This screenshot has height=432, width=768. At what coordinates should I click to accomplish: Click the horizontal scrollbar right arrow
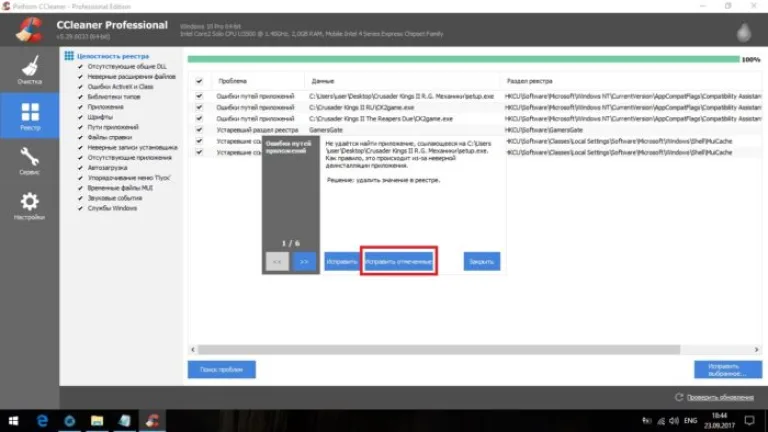coord(756,349)
